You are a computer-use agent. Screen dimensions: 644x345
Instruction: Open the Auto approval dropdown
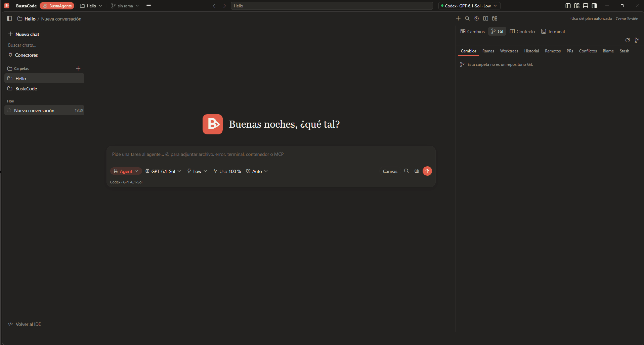coord(257,171)
